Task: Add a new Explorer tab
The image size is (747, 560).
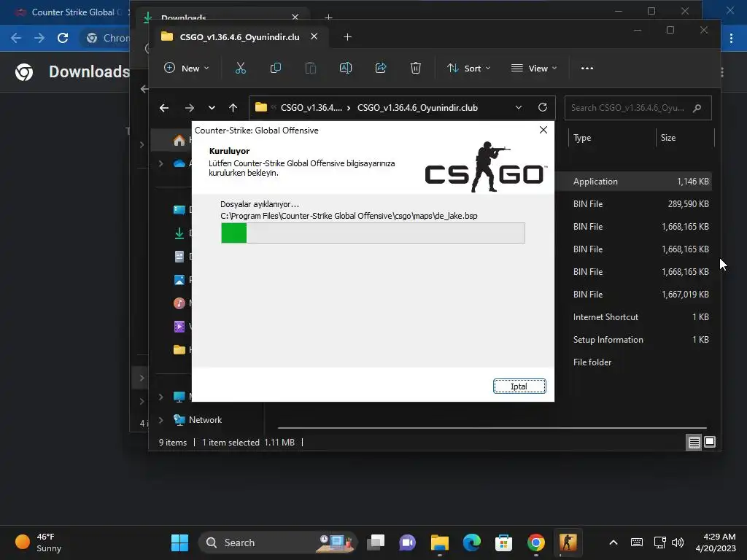Action: [347, 36]
